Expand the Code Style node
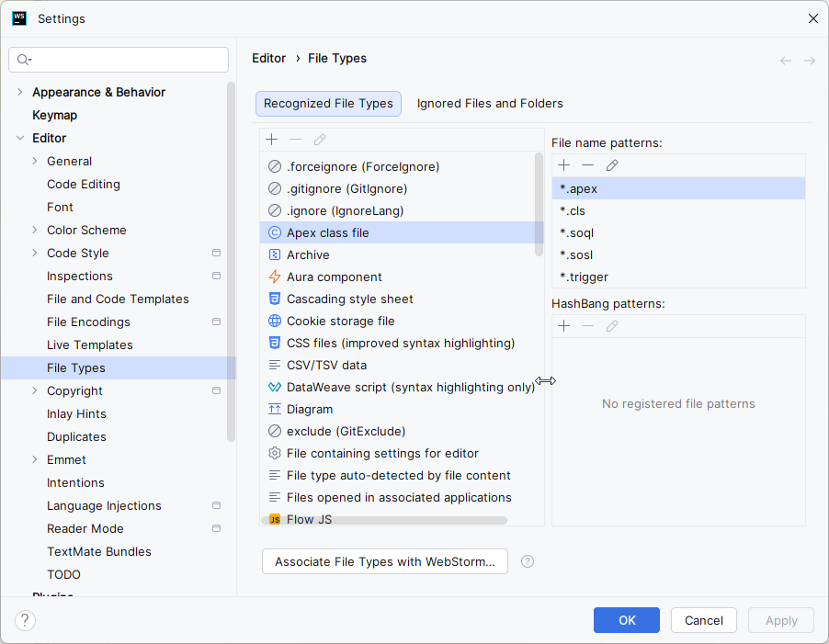The width and height of the screenshot is (829, 644). (34, 253)
